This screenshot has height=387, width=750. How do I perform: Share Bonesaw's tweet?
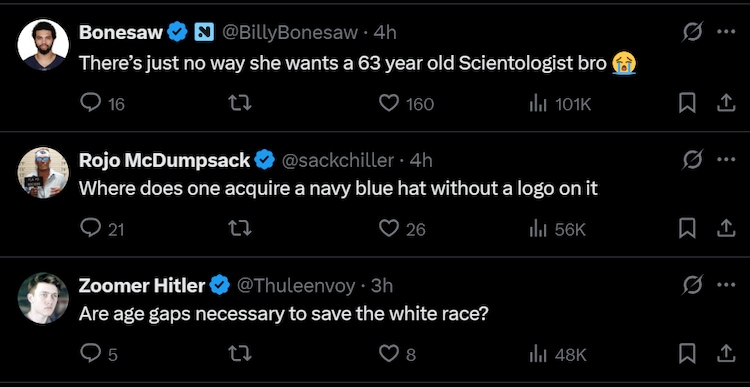coord(725,103)
